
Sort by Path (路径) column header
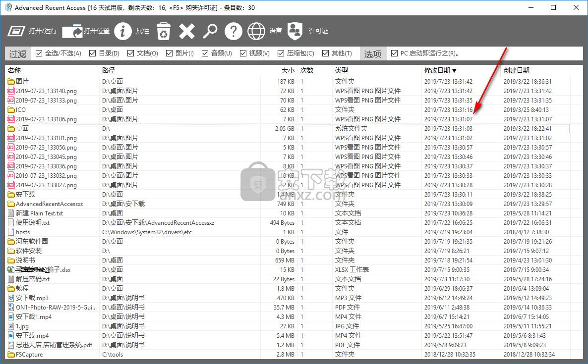(x=179, y=70)
